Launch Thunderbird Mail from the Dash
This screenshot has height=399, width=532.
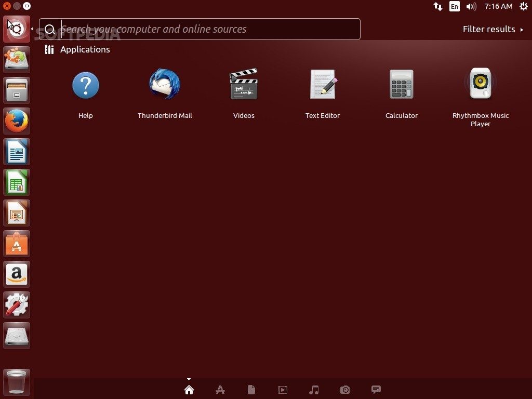tap(165, 84)
